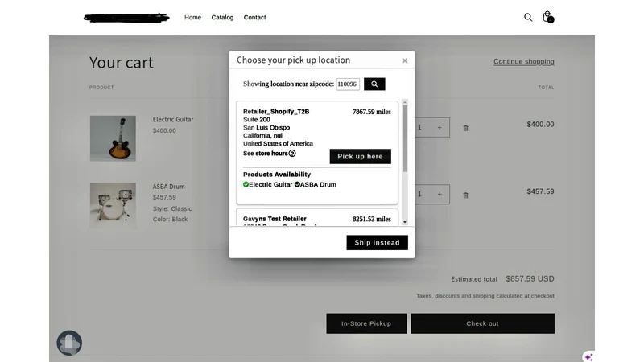Choose Pick up here for Retailer_Shopify_T2B

[360, 156]
